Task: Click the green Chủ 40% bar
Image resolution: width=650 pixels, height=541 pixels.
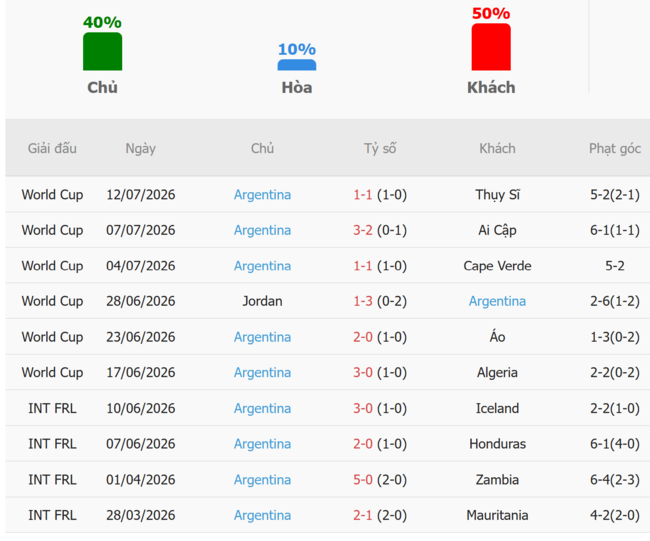Action: pyautogui.click(x=102, y=51)
